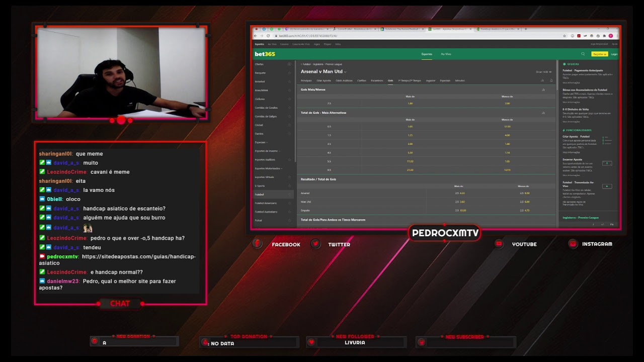This screenshot has height=362, width=644.
Task: Click the browser forward arrow
Action: (x=261, y=36)
